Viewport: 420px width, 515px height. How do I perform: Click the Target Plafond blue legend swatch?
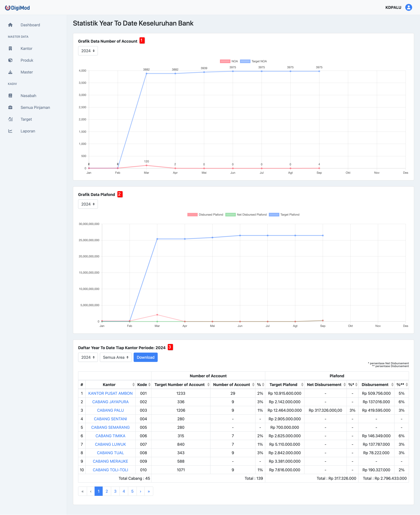(274, 215)
